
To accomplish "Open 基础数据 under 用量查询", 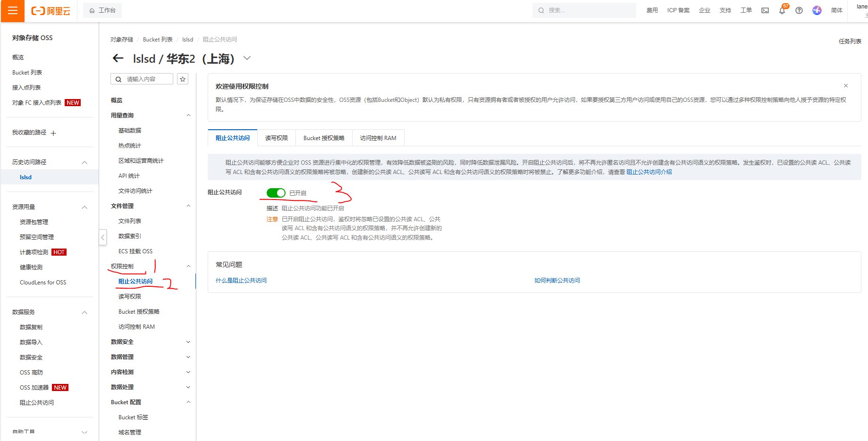I will coord(130,131).
